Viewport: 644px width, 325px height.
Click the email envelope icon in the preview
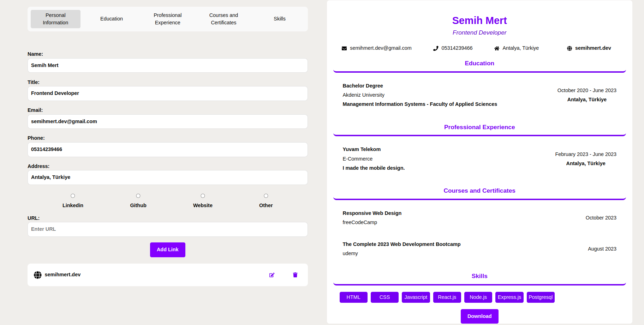[x=345, y=48]
